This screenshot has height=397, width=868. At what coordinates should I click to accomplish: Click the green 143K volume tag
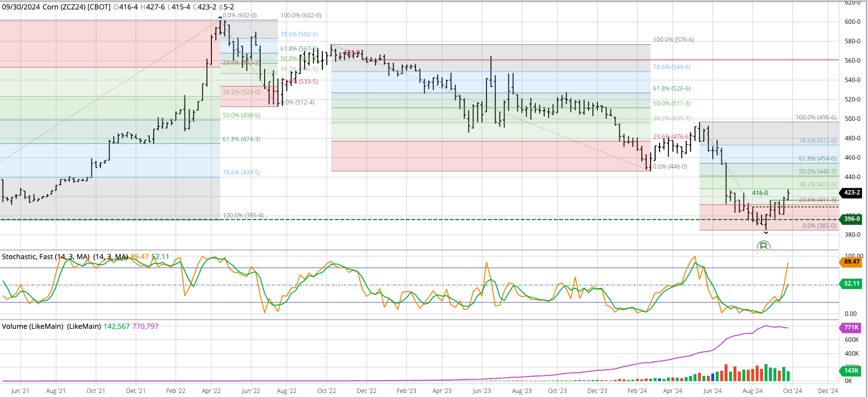851,371
